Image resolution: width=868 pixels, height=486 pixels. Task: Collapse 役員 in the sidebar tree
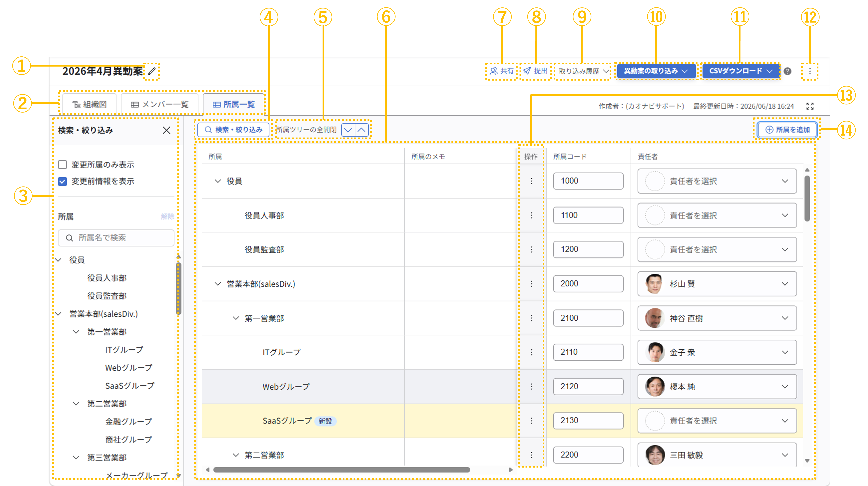(58, 260)
